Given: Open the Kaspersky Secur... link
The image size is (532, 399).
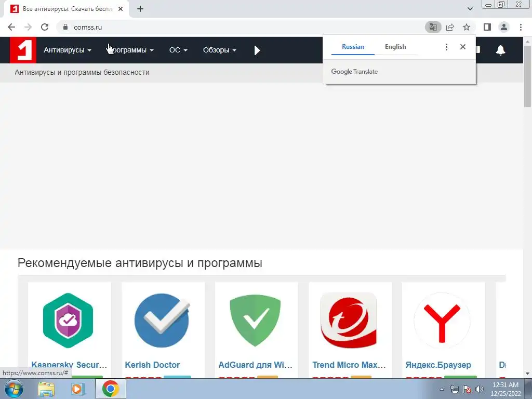Looking at the screenshot, I should click(x=69, y=365).
